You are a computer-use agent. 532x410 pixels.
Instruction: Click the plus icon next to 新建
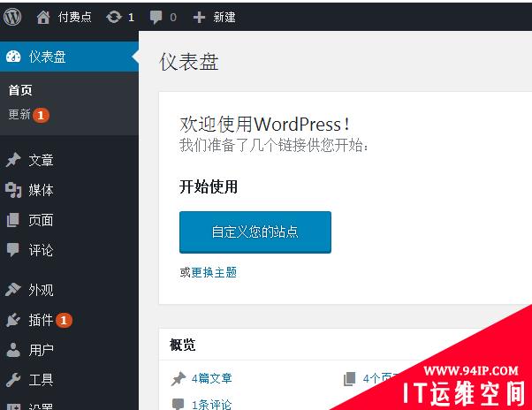pyautogui.click(x=199, y=18)
